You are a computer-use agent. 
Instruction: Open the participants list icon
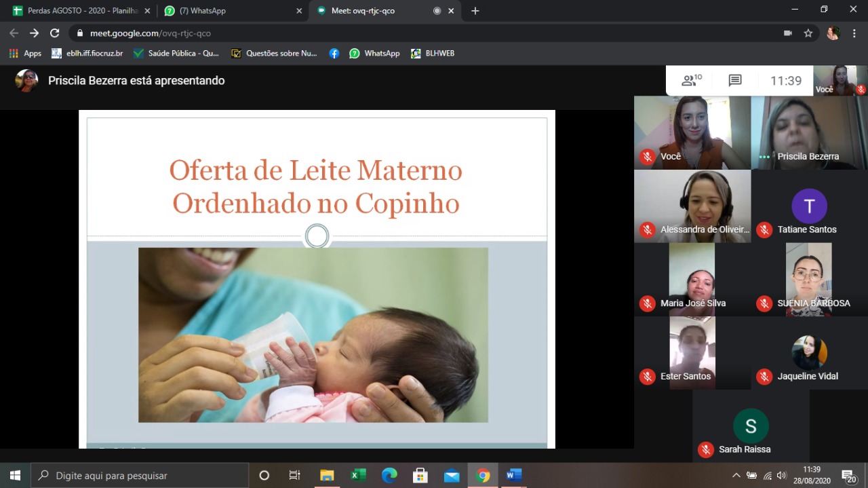(x=691, y=81)
